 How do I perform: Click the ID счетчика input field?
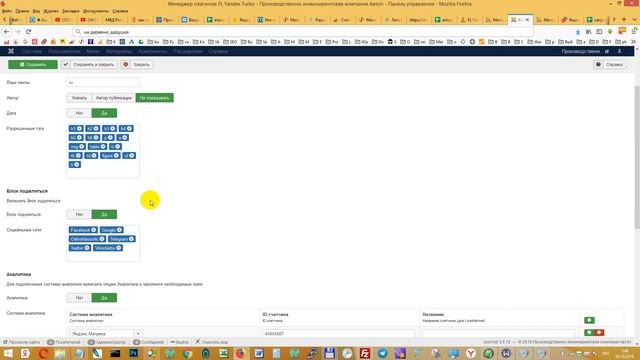coord(338,333)
